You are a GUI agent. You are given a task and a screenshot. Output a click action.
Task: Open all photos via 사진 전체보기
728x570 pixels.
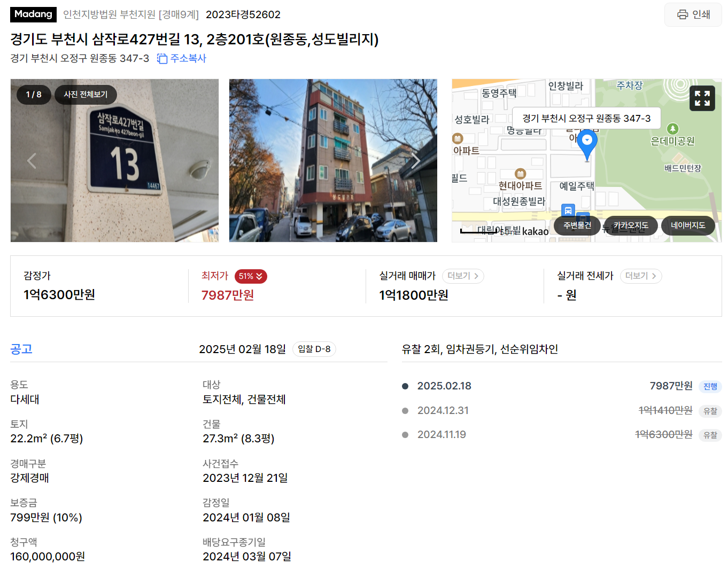click(x=86, y=95)
